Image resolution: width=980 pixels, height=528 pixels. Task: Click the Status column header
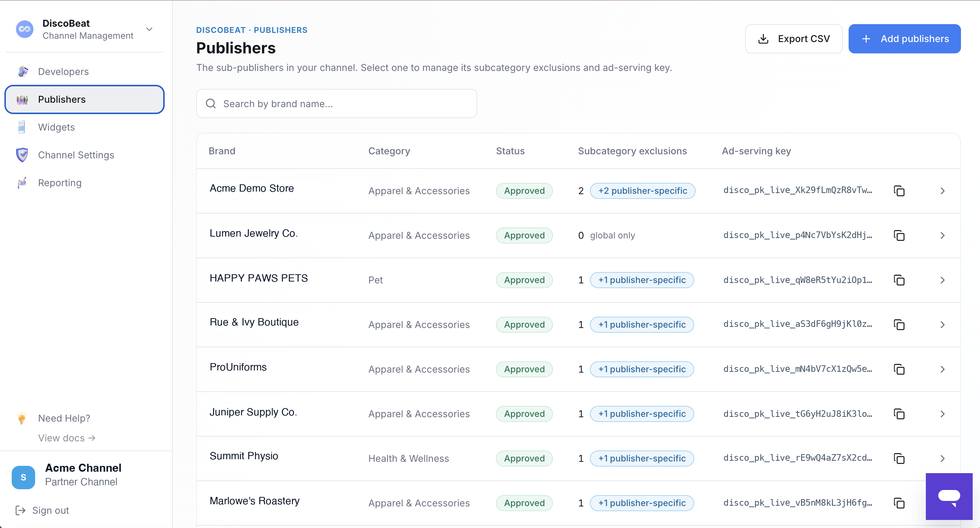tap(510, 151)
